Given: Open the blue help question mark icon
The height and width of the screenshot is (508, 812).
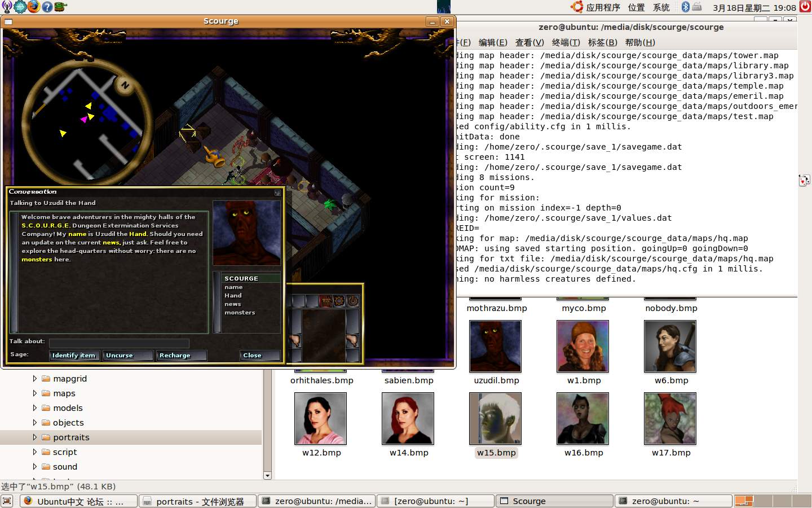Looking at the screenshot, I should point(47,7).
